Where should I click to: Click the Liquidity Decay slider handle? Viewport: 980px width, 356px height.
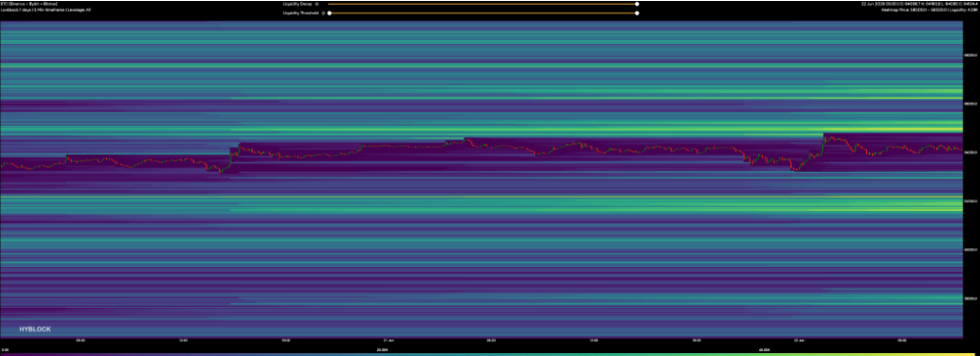pyautogui.click(x=637, y=4)
